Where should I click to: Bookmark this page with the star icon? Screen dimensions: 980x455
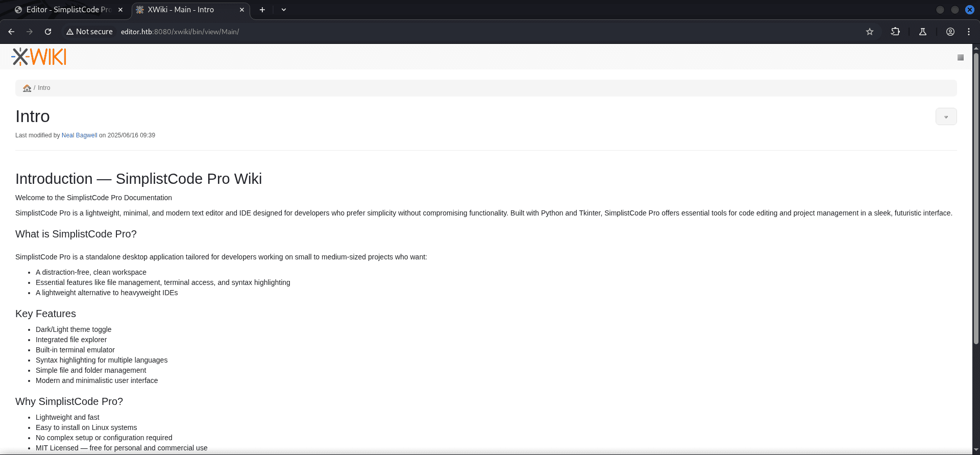[x=870, y=32]
